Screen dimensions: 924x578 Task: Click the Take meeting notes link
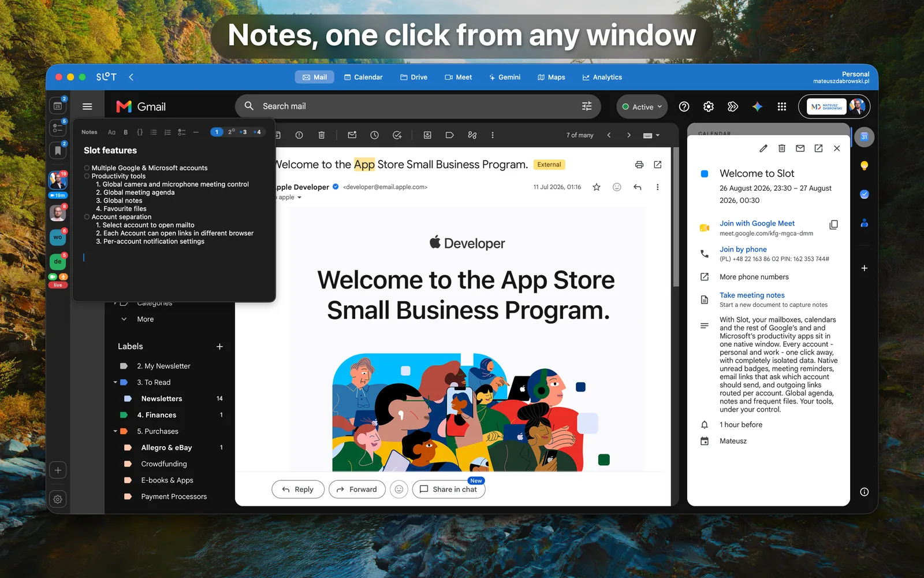pyautogui.click(x=752, y=295)
